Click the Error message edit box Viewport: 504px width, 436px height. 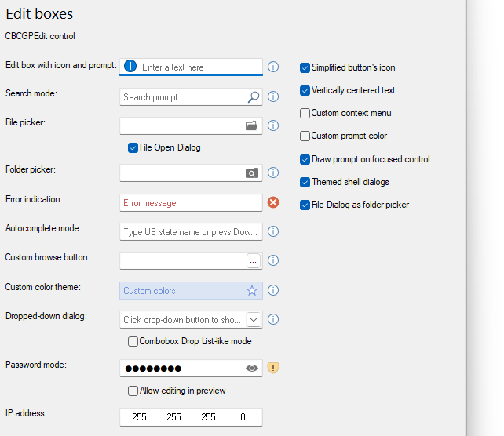click(191, 202)
